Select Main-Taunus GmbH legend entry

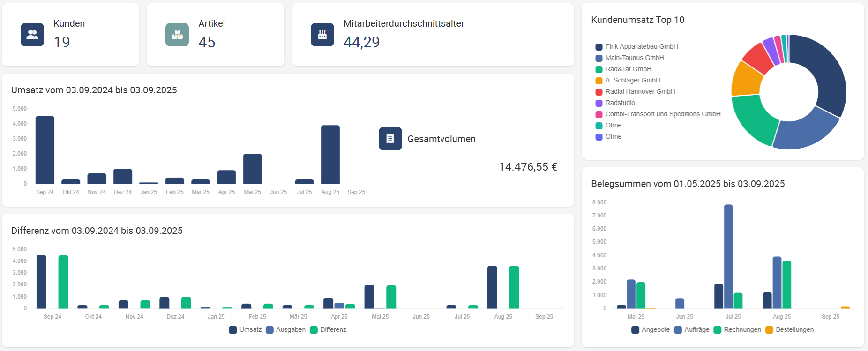tap(630, 58)
